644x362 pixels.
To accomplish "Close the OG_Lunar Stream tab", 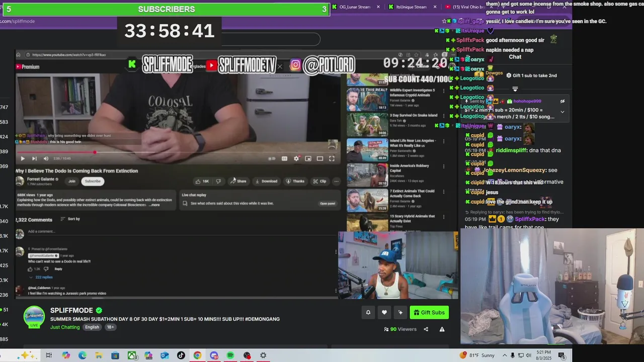I will [378, 7].
